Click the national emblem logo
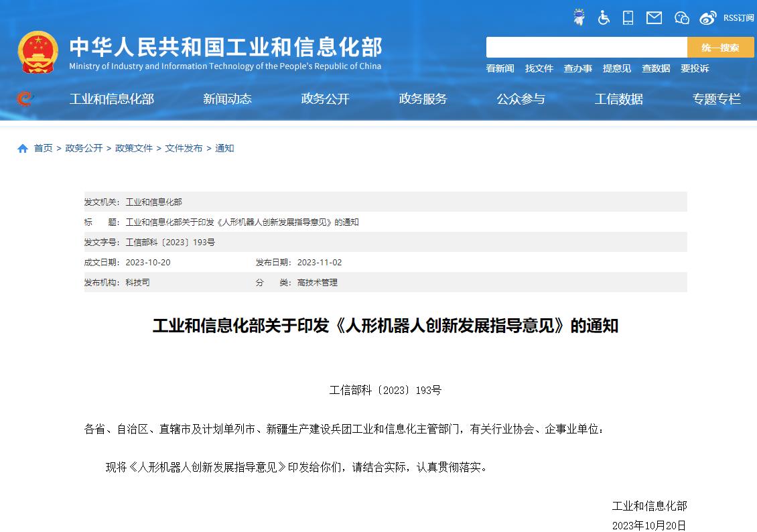The image size is (757, 532). (x=38, y=52)
